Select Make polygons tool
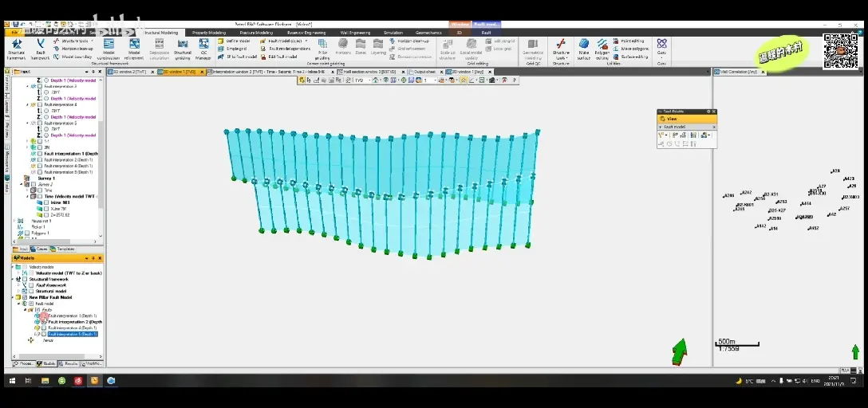Image resolution: width=868 pixels, height=408 pixels. [631, 49]
